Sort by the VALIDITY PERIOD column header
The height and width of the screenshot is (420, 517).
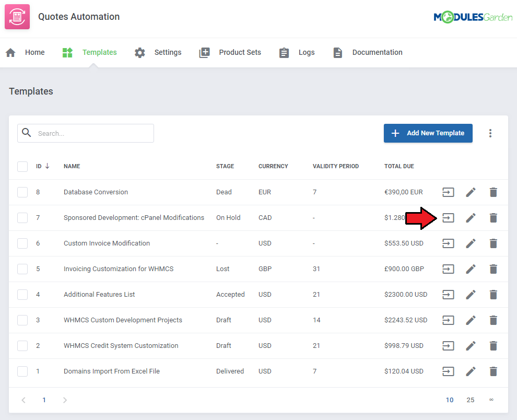tap(336, 166)
